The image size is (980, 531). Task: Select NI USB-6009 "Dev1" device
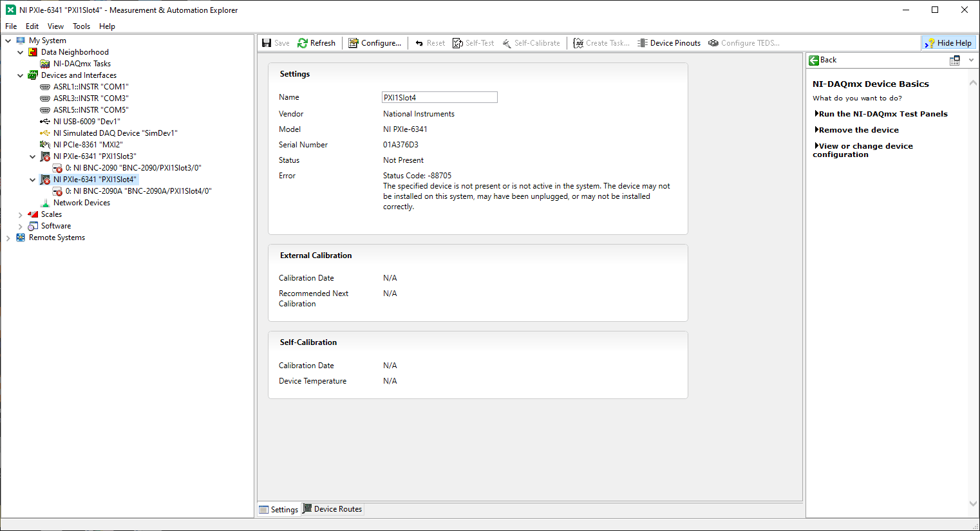click(86, 122)
